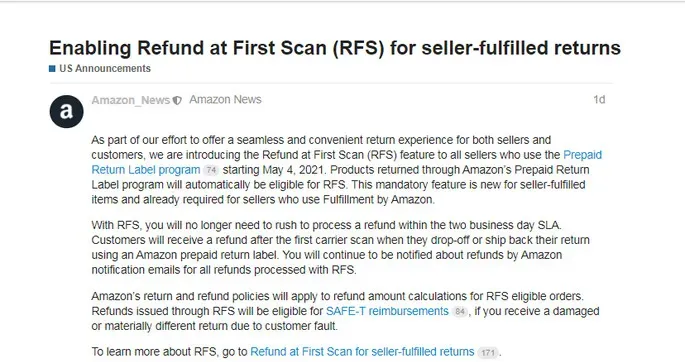This screenshot has width=685, height=362.
Task: Open the SAFE-T reimbursements link
Action: (x=387, y=311)
